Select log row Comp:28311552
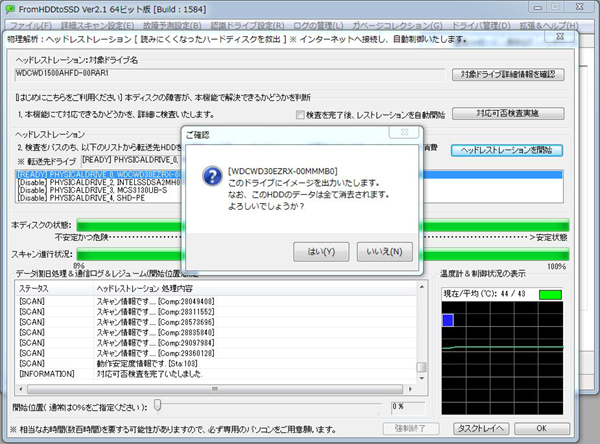The image size is (600, 444). pyautogui.click(x=216, y=312)
